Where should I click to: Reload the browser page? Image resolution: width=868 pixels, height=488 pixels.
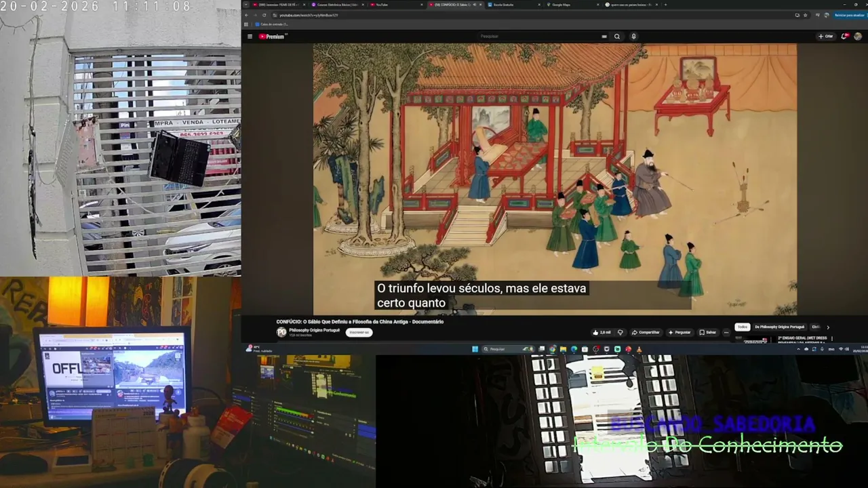[x=264, y=15]
